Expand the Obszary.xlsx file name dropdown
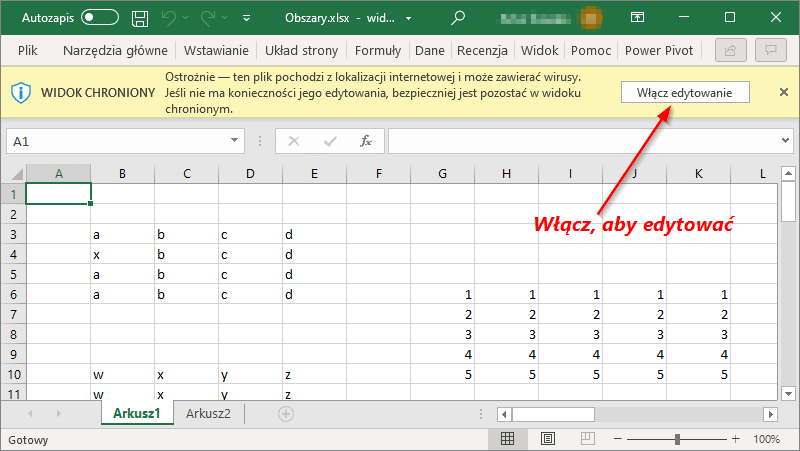Screen dimensions: 800x451 click(409, 18)
